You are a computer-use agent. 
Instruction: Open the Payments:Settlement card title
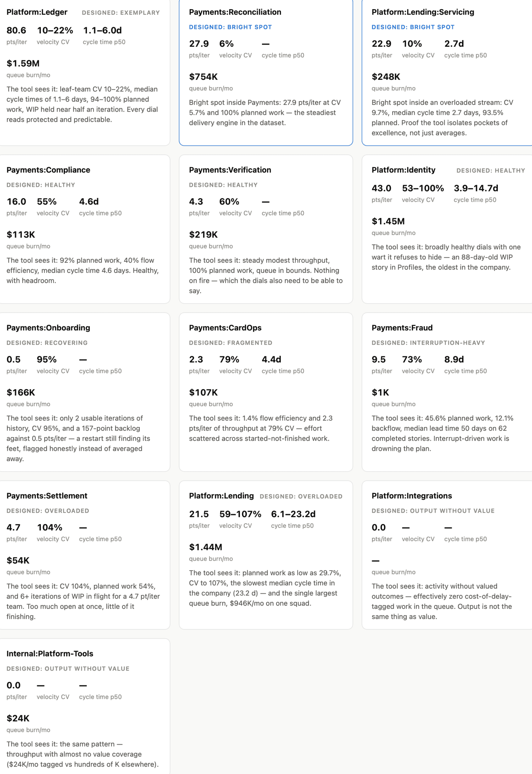(x=47, y=496)
